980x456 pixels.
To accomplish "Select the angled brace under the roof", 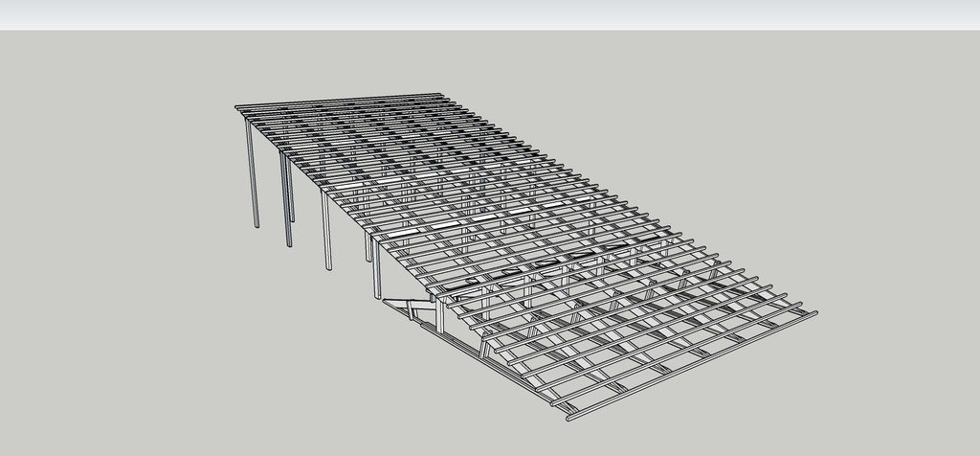I will click(408, 307).
